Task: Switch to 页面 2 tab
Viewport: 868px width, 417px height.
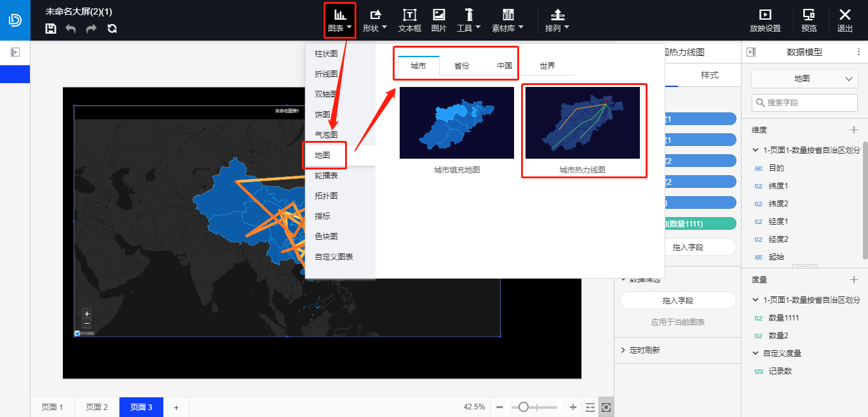Action: [x=97, y=407]
